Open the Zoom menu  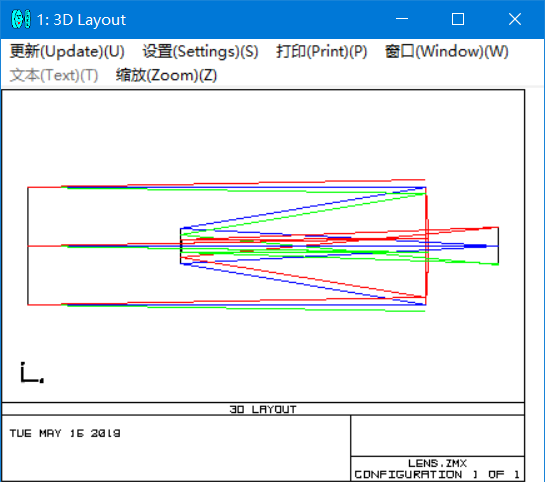[x=166, y=75]
